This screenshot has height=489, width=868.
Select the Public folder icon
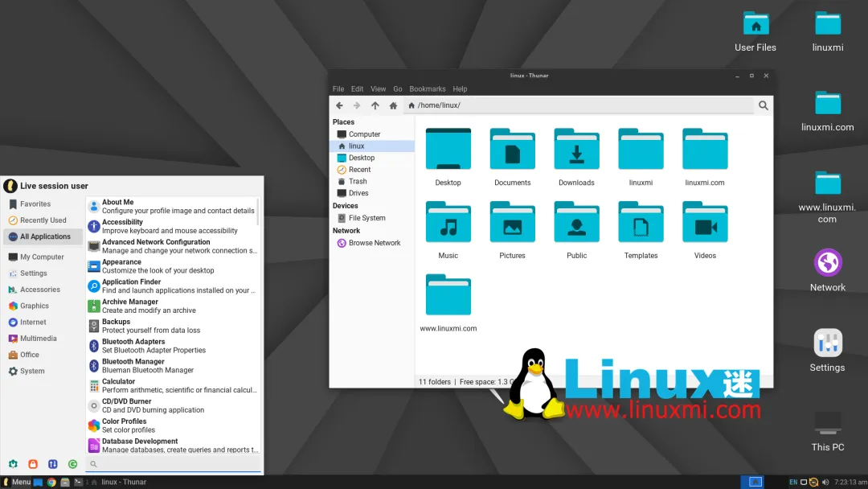(576, 223)
